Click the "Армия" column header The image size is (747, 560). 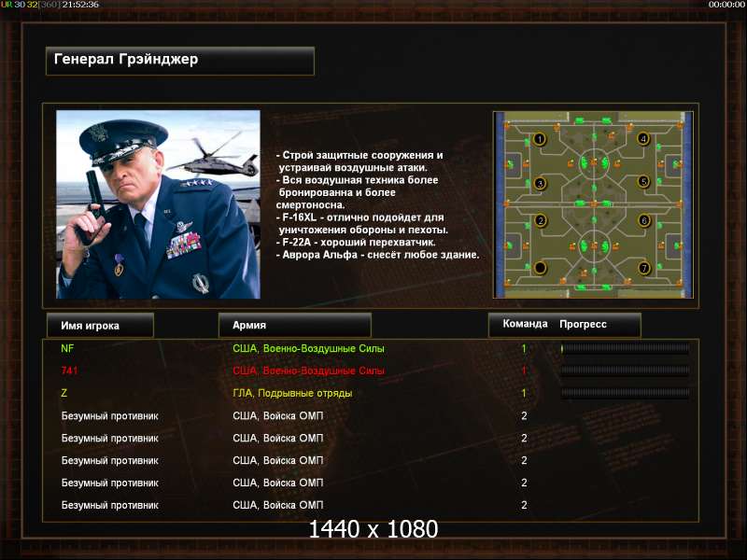coord(294,325)
